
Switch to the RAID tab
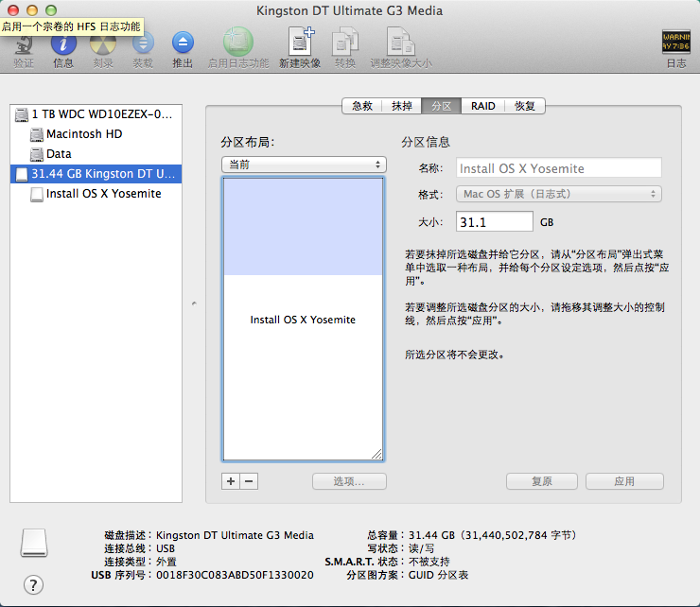(483, 106)
